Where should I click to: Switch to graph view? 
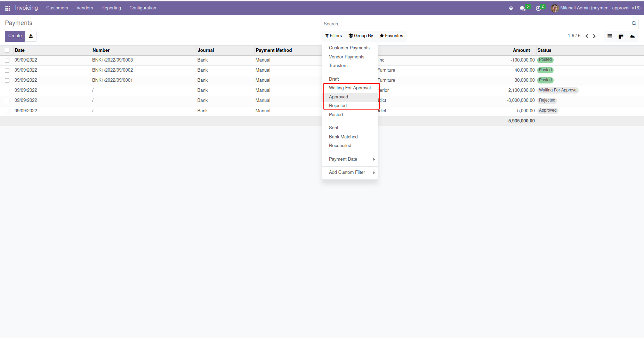(x=632, y=36)
